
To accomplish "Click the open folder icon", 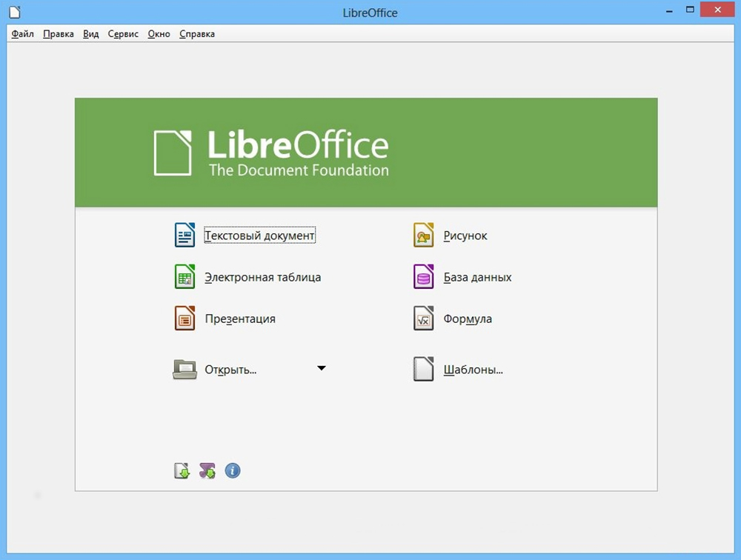I will (x=185, y=369).
